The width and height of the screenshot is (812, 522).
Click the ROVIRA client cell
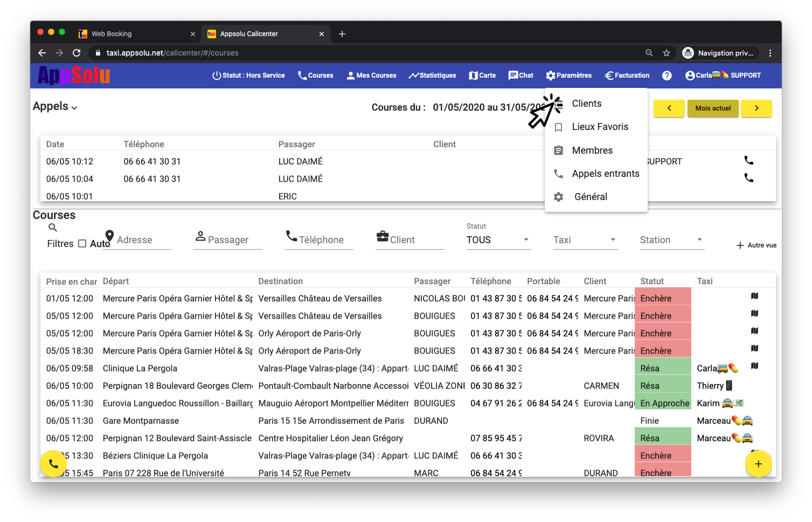tap(599, 438)
